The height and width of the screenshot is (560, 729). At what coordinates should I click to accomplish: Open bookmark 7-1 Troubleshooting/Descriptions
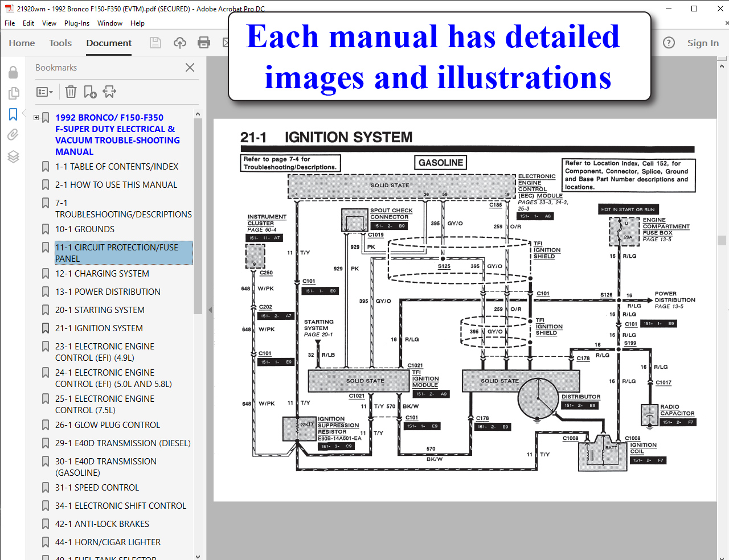(124, 209)
